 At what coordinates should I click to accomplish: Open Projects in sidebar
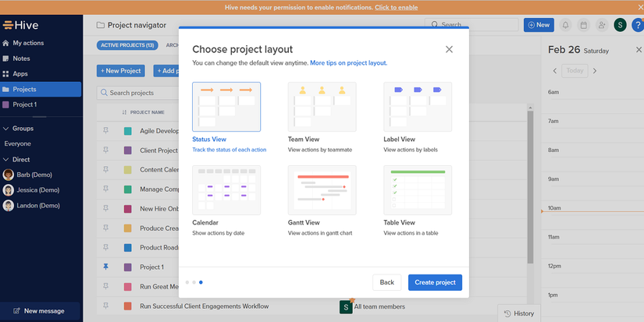41,89
